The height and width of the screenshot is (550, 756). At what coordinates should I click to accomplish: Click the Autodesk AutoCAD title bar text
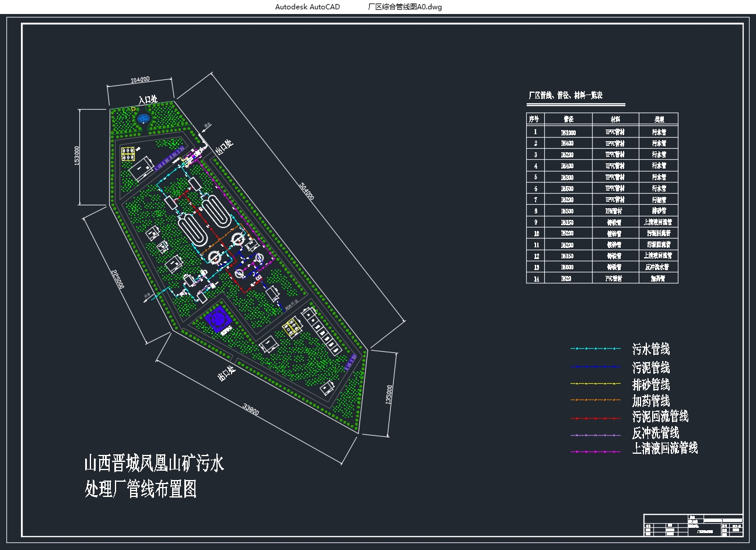[x=309, y=8]
